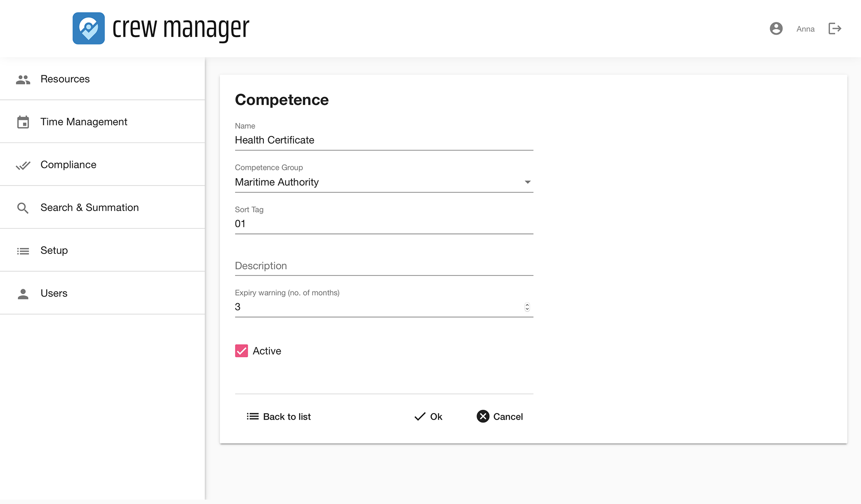Click the Time Management calendar icon
The height and width of the screenshot is (504, 861).
point(23,122)
